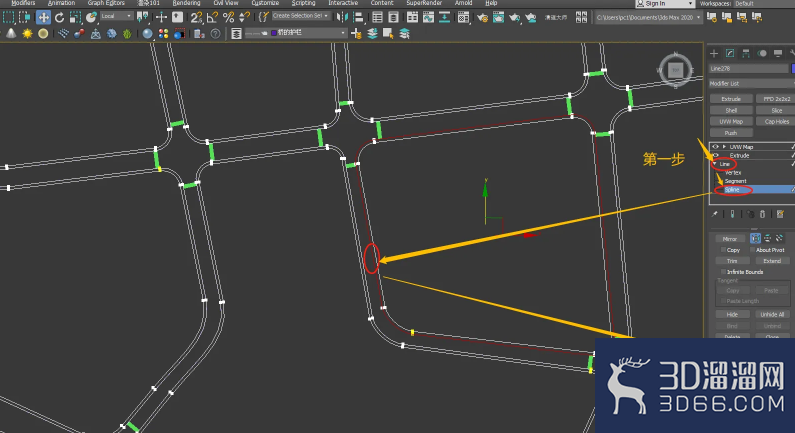The width and height of the screenshot is (795, 433).
Task: Open the Animation menu
Action: (61, 3)
